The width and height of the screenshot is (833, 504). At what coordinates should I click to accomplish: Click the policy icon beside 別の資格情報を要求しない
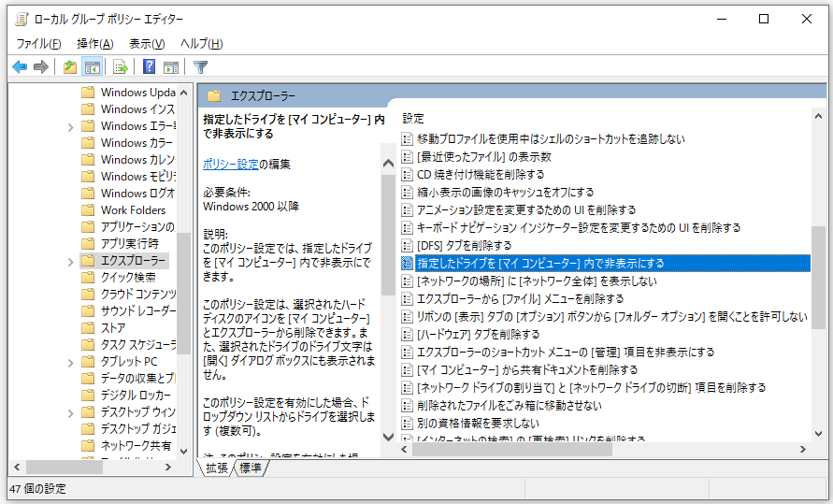[407, 423]
